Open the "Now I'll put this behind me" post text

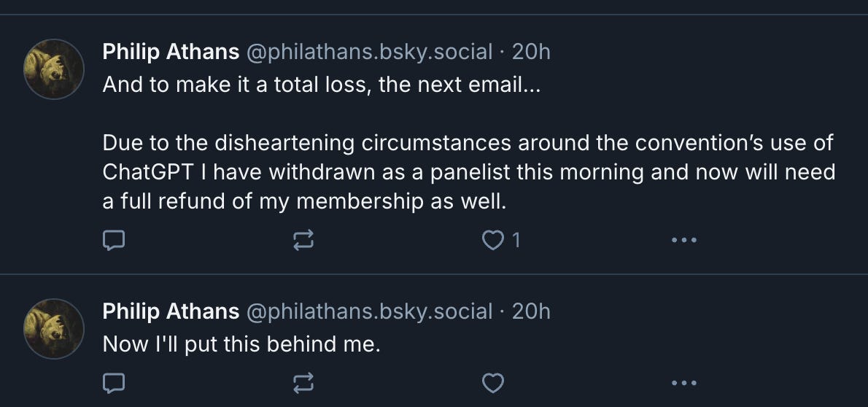tap(241, 344)
